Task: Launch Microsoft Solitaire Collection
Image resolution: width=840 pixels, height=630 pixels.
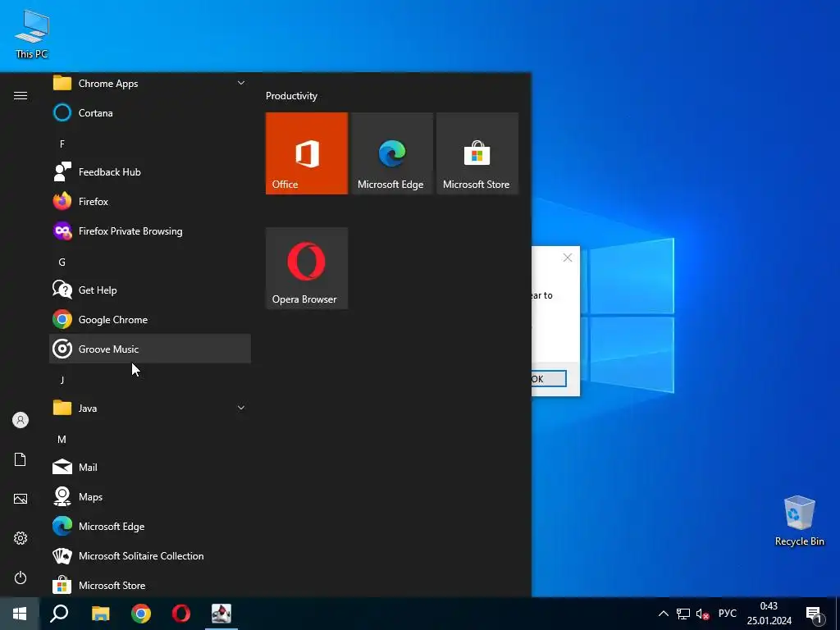Action: 150,555
